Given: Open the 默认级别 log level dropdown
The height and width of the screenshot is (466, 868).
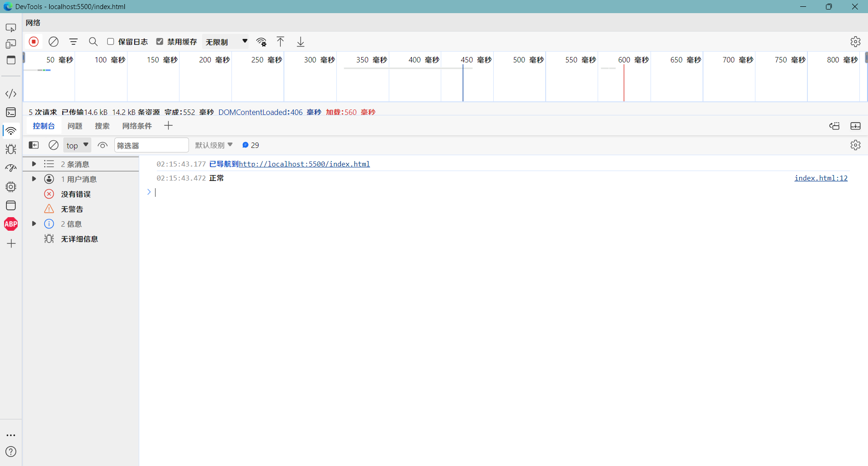Looking at the screenshot, I should [214, 145].
